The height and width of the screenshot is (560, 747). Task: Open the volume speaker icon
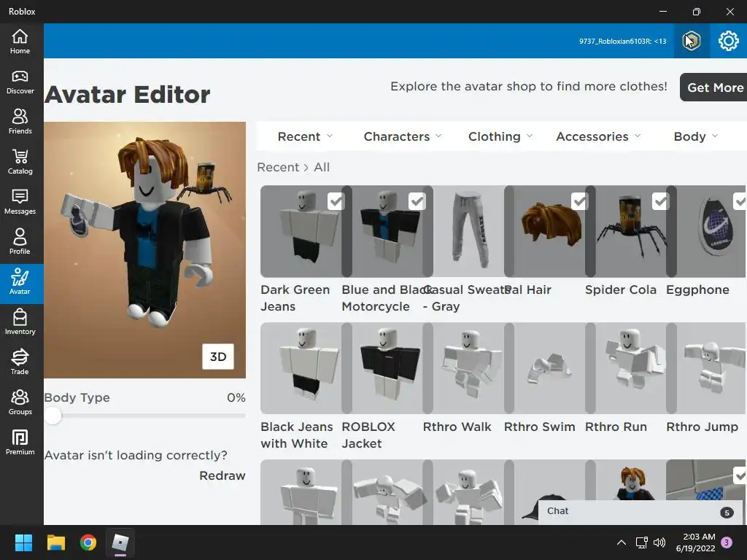pos(659,542)
